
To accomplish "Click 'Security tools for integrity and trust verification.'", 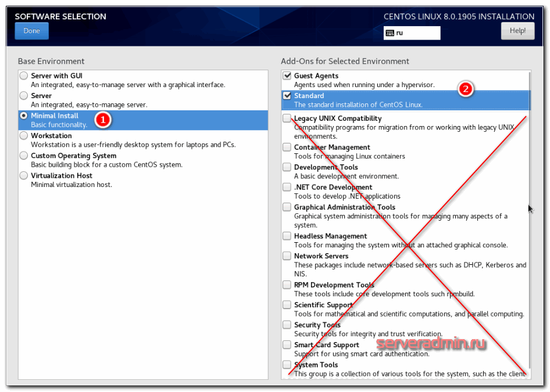I will [368, 334].
